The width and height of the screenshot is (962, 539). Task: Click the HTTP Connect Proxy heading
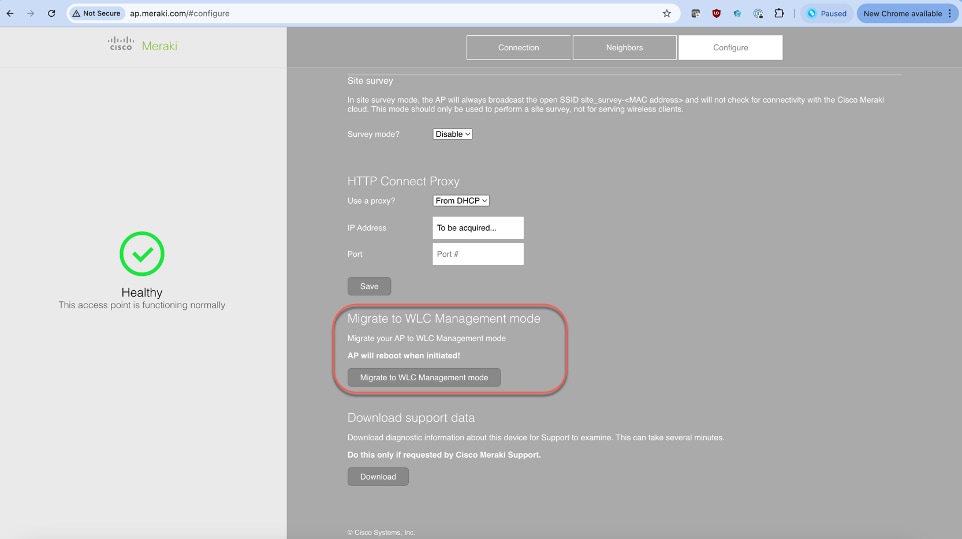403,181
